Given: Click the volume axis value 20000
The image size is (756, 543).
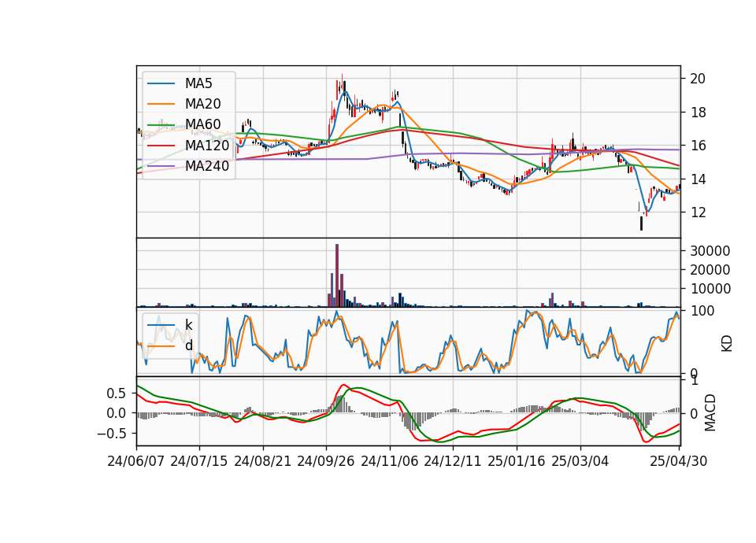Looking at the screenshot, I should click(710, 270).
